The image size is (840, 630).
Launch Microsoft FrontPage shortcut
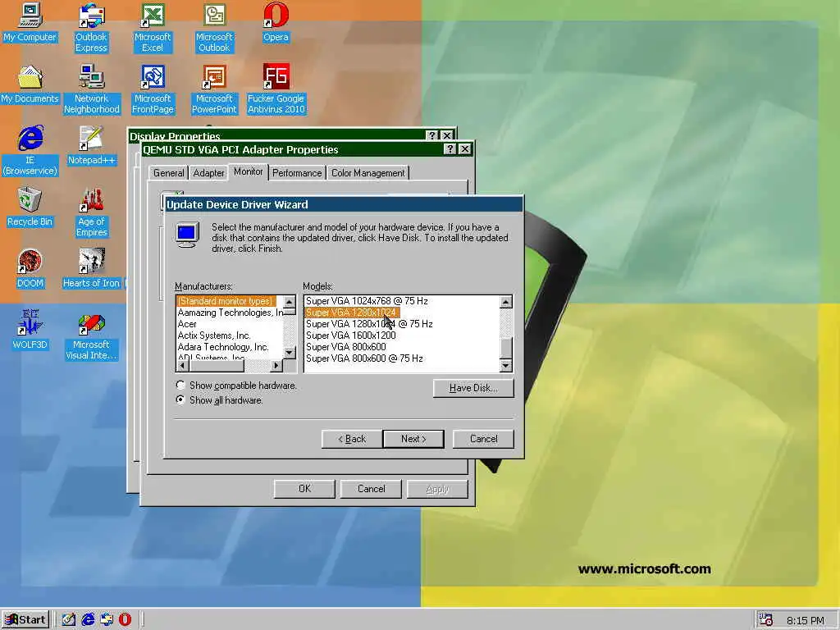153,89
